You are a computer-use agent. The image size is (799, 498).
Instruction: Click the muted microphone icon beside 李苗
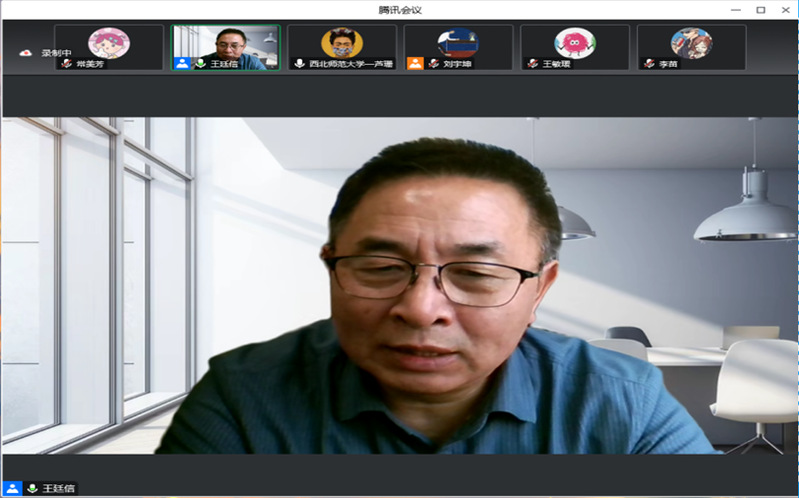click(650, 63)
